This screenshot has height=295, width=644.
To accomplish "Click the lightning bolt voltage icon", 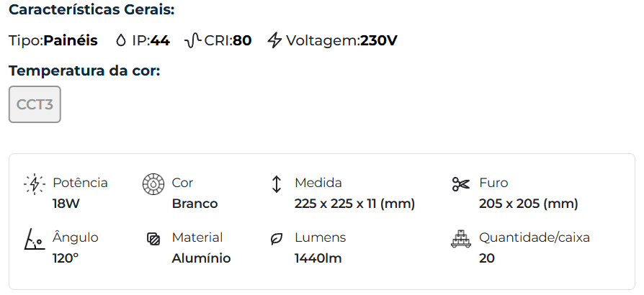I will point(274,40).
